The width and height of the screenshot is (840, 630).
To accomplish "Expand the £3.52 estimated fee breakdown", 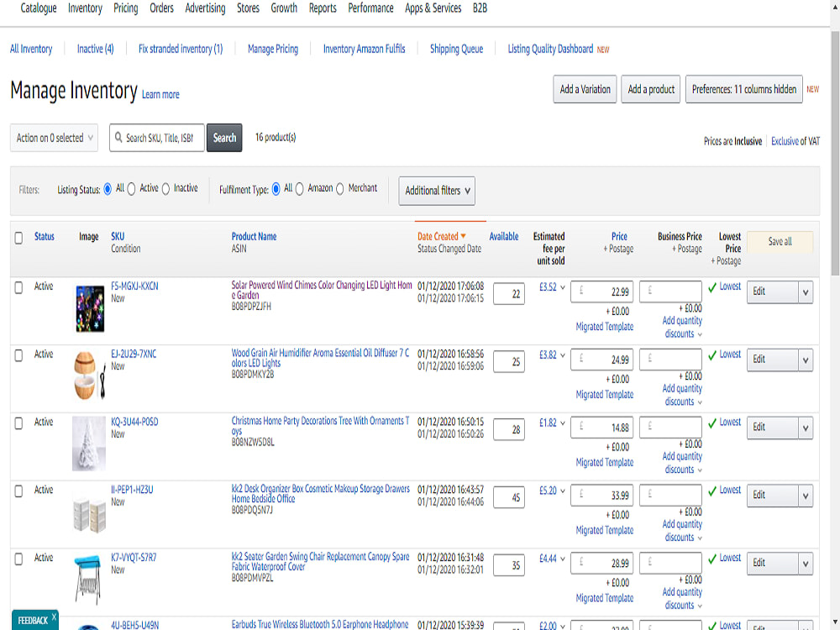I will 563,287.
